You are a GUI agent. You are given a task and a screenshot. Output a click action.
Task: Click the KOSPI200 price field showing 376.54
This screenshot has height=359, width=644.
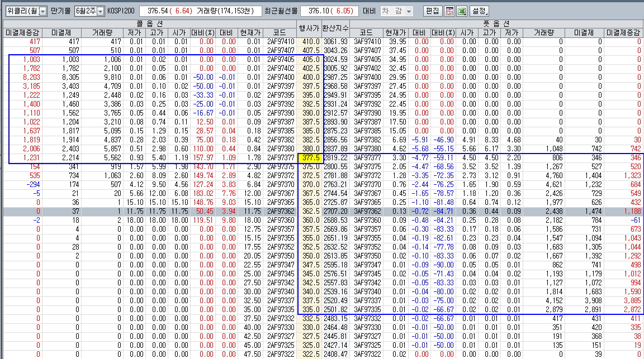click(173, 11)
